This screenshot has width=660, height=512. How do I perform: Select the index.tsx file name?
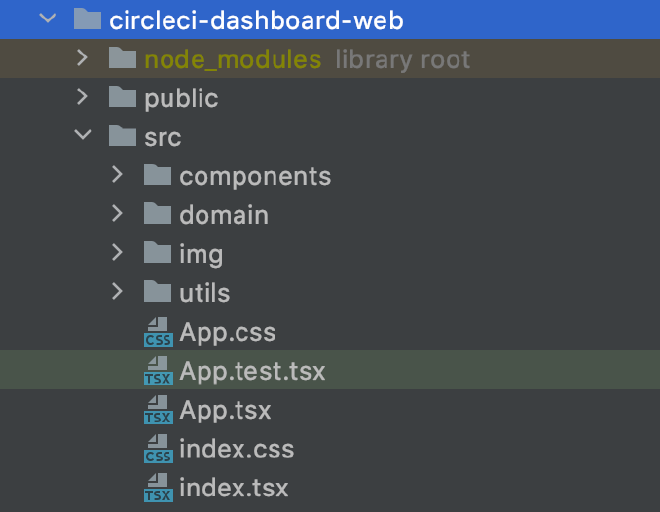(x=233, y=488)
